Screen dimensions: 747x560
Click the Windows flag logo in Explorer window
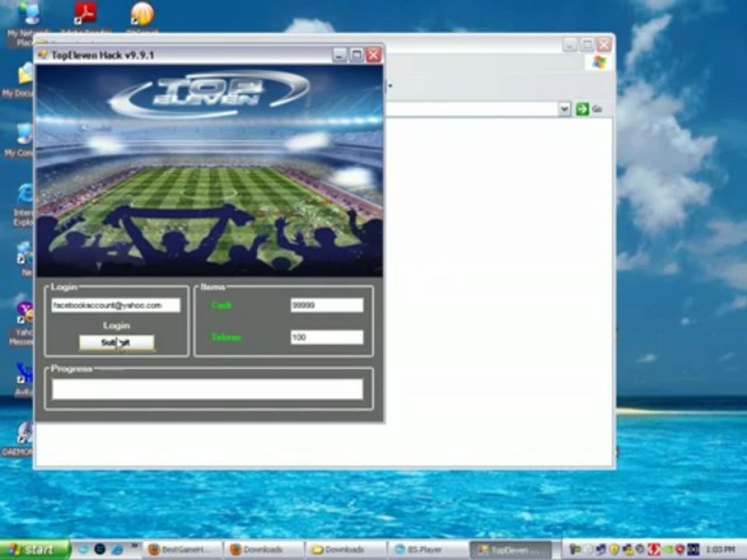point(599,62)
